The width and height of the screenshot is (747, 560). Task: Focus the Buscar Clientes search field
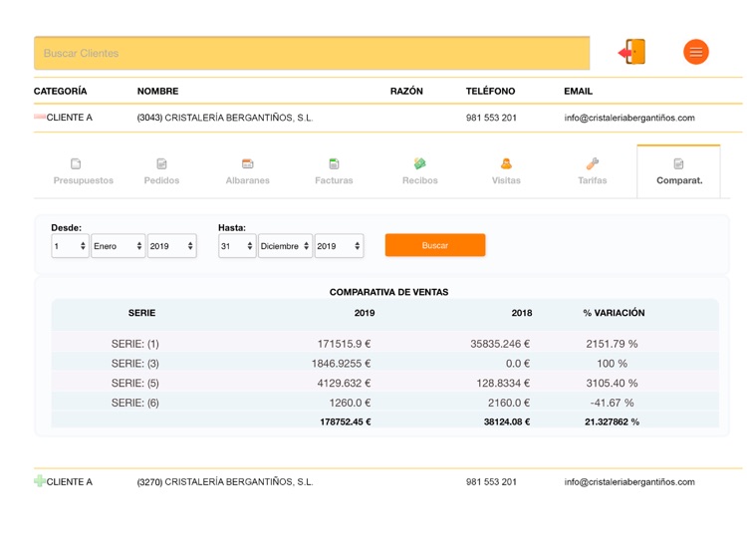312,53
